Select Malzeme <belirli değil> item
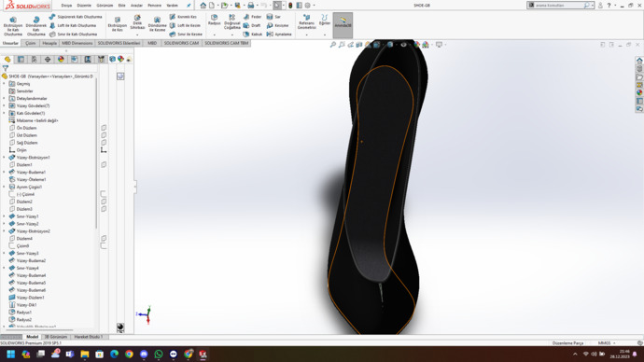The height and width of the screenshot is (362, 644). 37,120
